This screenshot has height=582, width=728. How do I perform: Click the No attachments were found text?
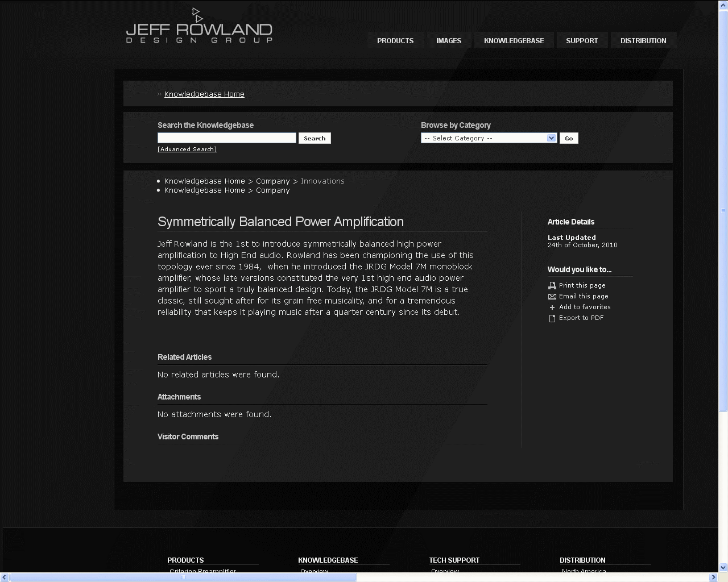click(214, 414)
